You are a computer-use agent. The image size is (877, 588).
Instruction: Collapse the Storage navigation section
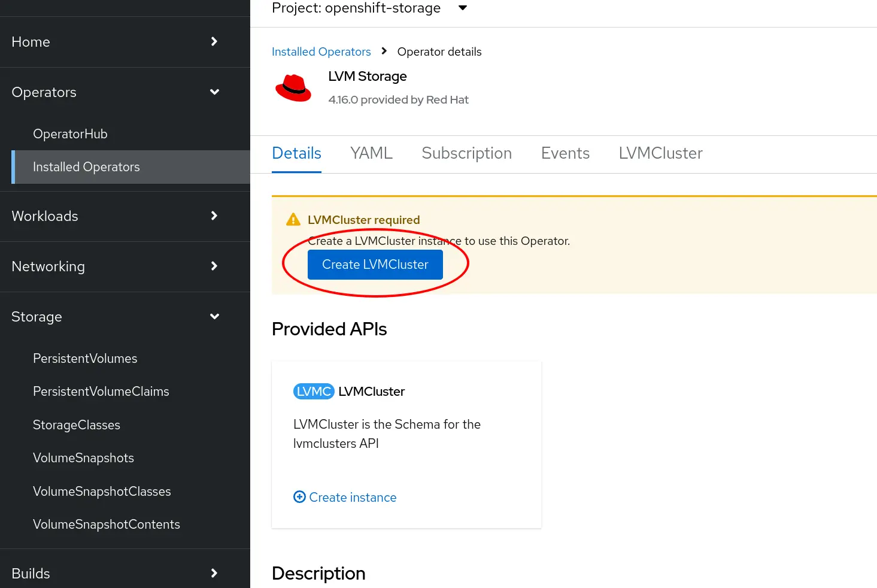(x=125, y=317)
